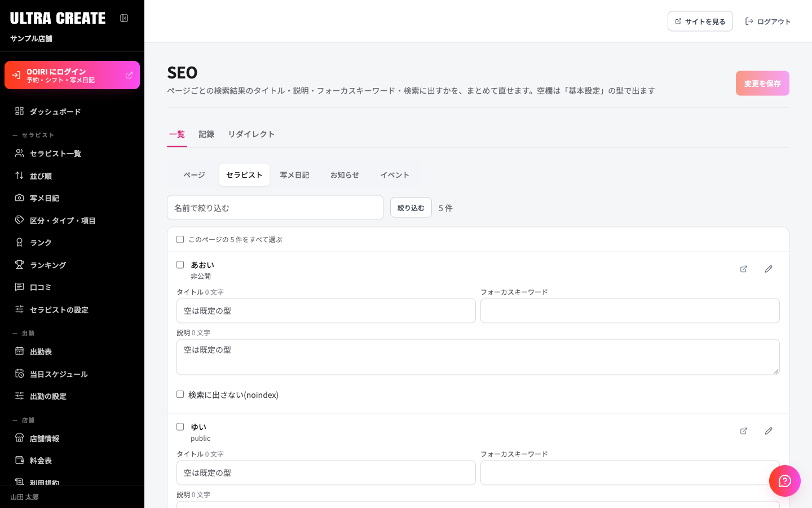Click the 変更を保存 button

(x=762, y=84)
